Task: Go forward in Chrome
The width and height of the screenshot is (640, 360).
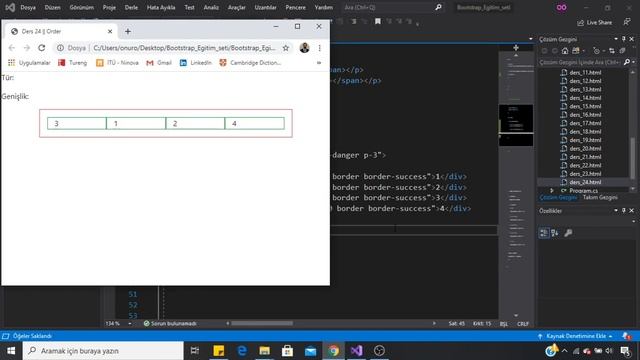Action: tap(27, 48)
